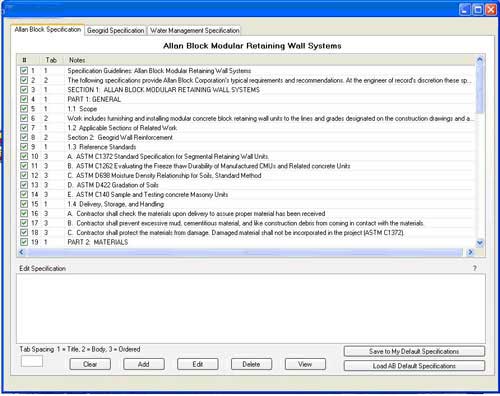Click the View button
This screenshot has width=500, height=396.
pyautogui.click(x=305, y=364)
